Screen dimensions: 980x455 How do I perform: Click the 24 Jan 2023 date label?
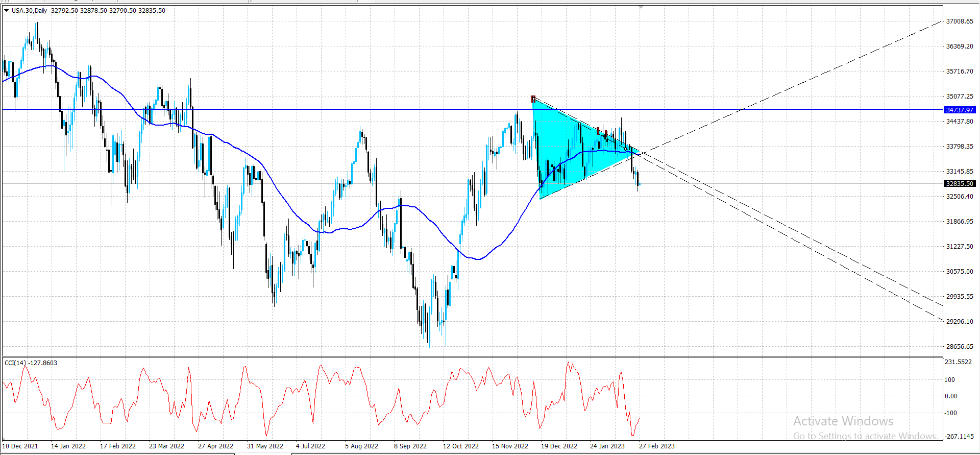(607, 446)
